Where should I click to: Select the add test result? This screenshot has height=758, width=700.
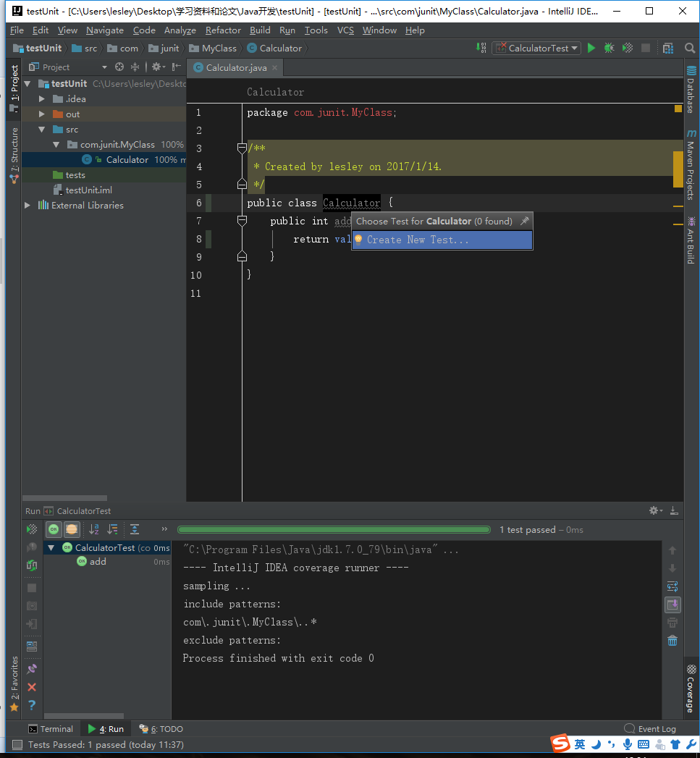[x=98, y=561]
